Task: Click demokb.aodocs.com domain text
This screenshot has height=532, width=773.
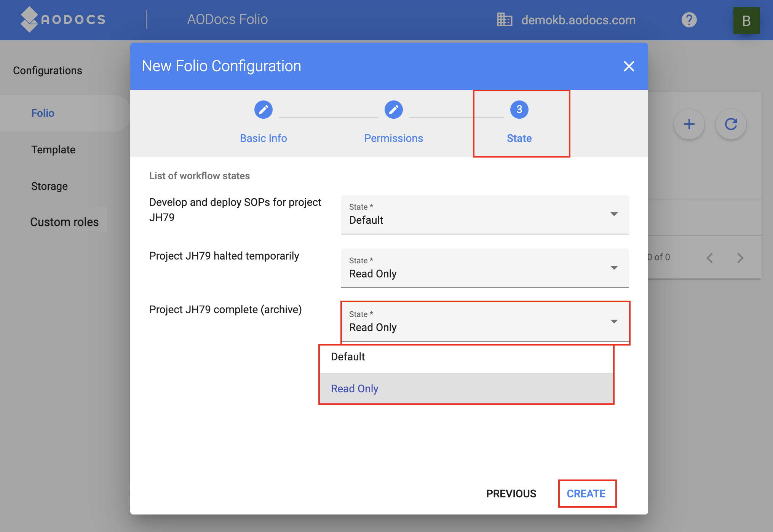Action: (578, 20)
